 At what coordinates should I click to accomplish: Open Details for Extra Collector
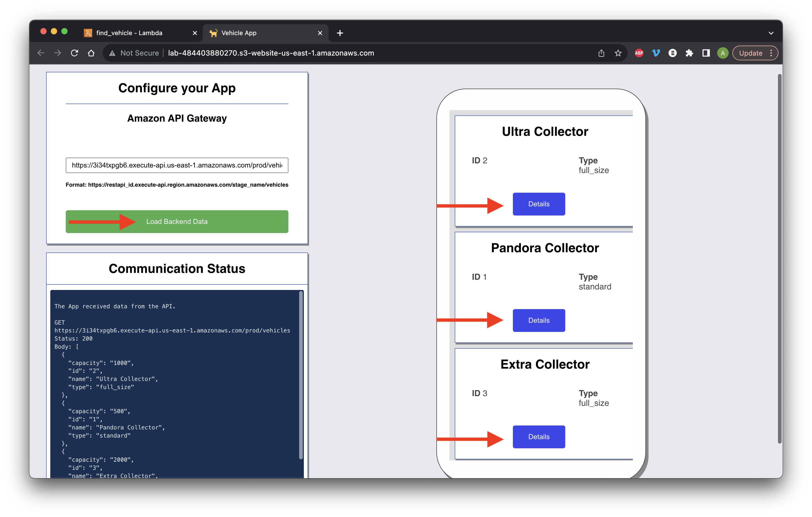[x=539, y=437]
